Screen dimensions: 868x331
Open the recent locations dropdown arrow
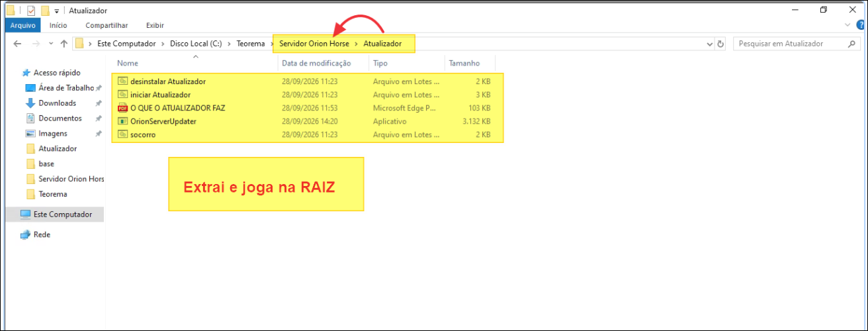coord(50,44)
